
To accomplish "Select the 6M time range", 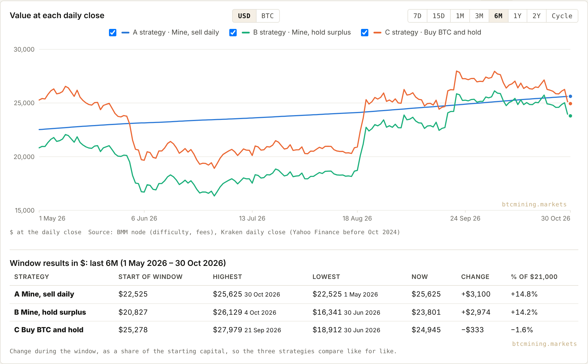I will click(x=498, y=16).
